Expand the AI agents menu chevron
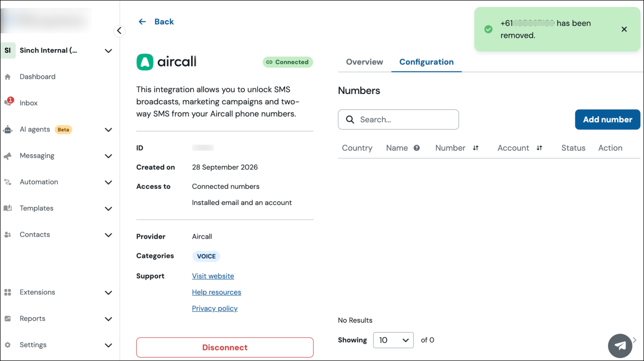The image size is (644, 361). (108, 130)
